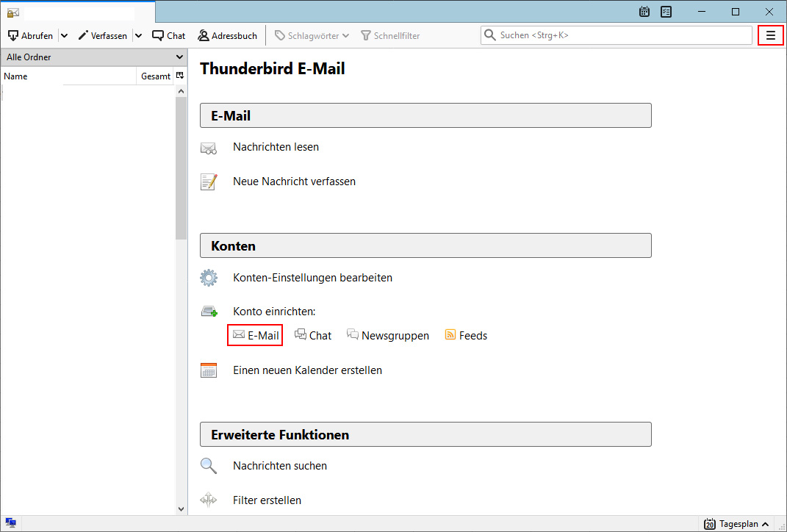The image size is (787, 532).
Task: Click the folder pane scrollbar down arrow
Action: point(182,509)
